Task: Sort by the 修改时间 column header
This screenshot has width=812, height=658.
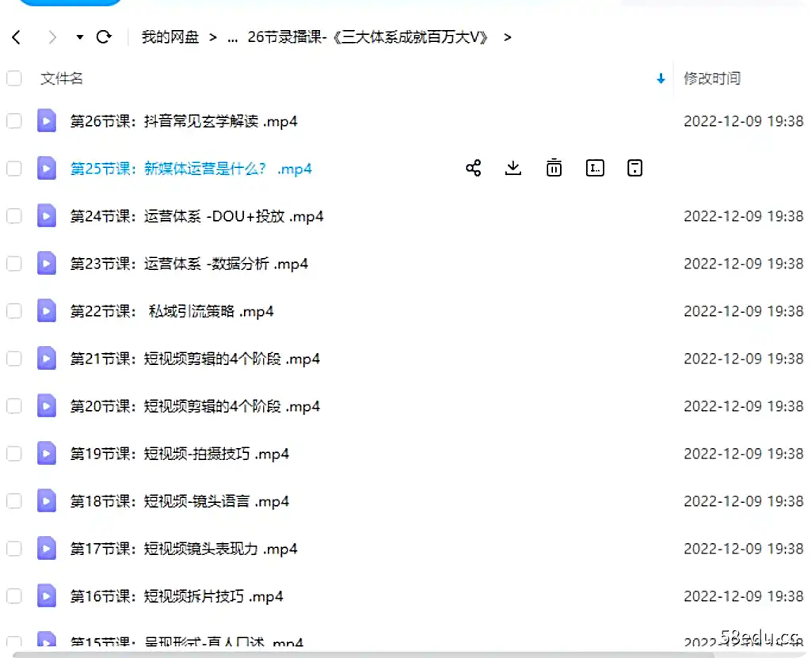Action: [711, 78]
